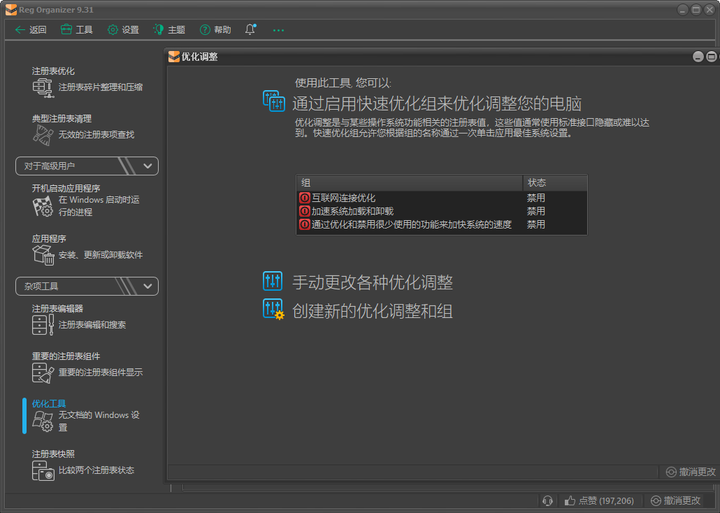This screenshot has width=720, height=513.
Task: Click the tweaks Windows gear icon
Action: (x=43, y=421)
